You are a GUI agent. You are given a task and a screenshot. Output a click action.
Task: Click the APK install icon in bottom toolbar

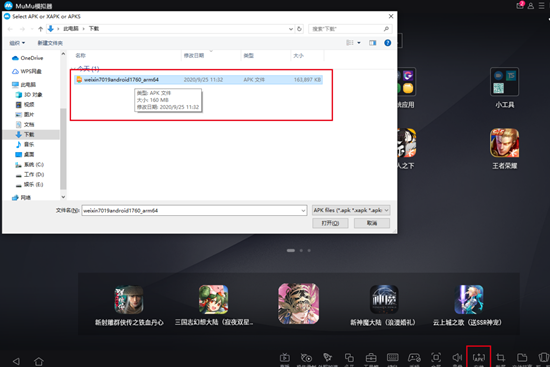479,358
